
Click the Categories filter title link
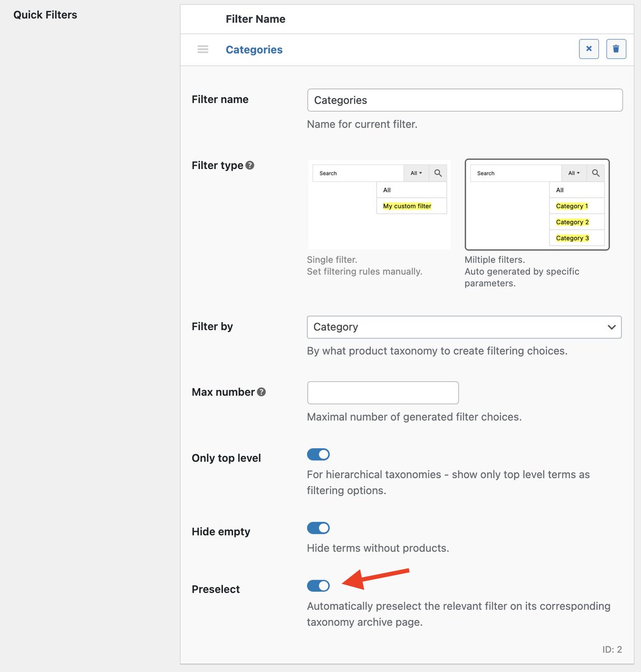pyautogui.click(x=254, y=49)
